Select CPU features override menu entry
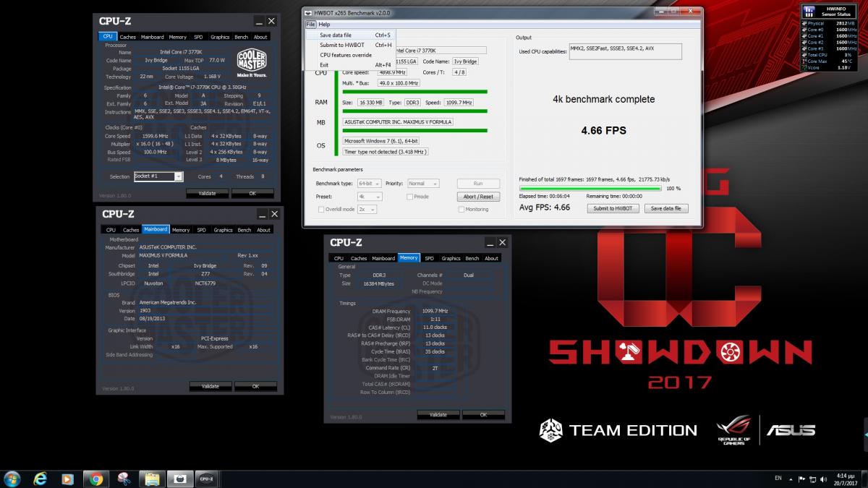 pyautogui.click(x=350, y=55)
